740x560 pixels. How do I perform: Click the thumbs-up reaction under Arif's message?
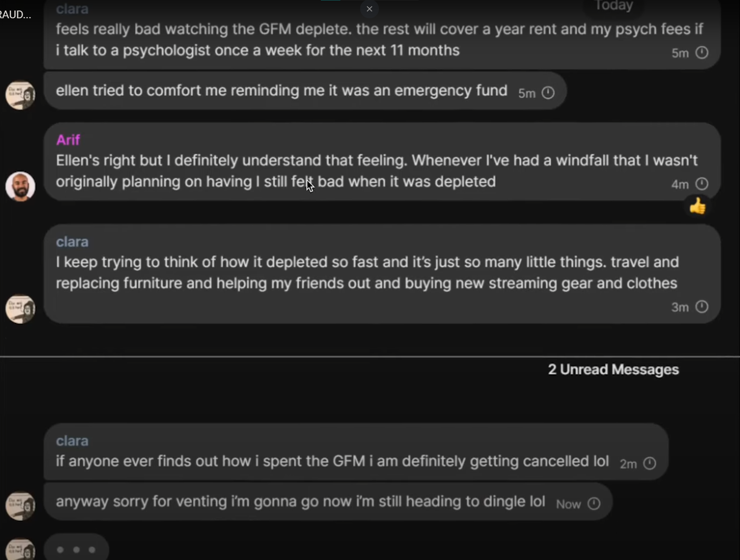point(697,206)
